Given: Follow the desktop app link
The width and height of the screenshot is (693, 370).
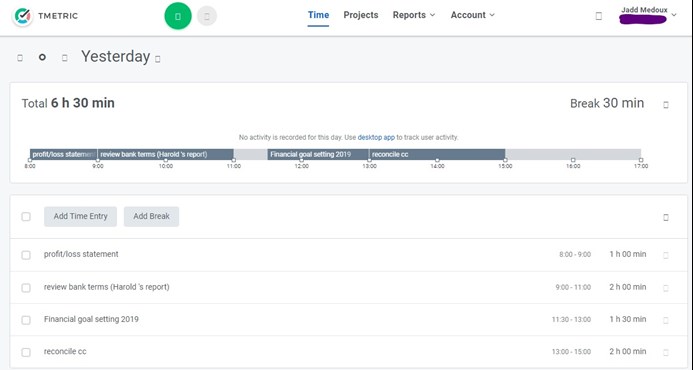Looking at the screenshot, I should [376, 137].
